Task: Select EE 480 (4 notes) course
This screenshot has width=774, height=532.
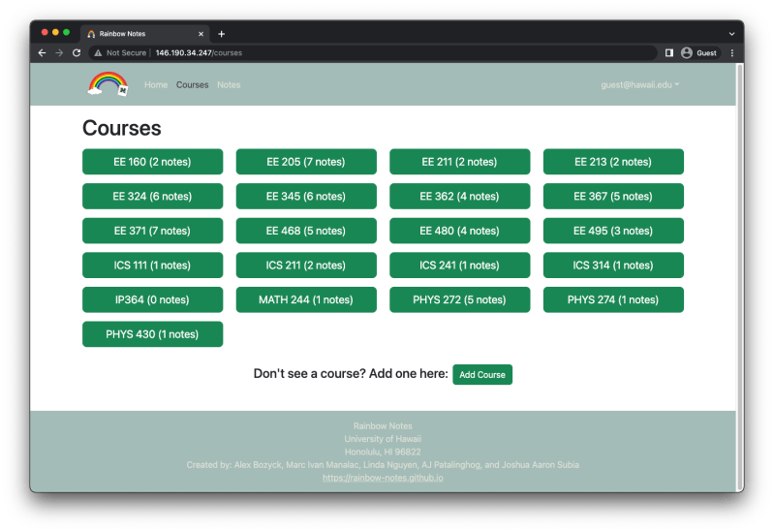Action: 459,231
